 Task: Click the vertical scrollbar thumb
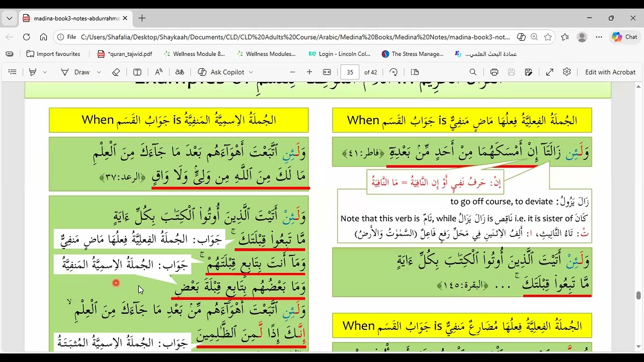[638, 295]
